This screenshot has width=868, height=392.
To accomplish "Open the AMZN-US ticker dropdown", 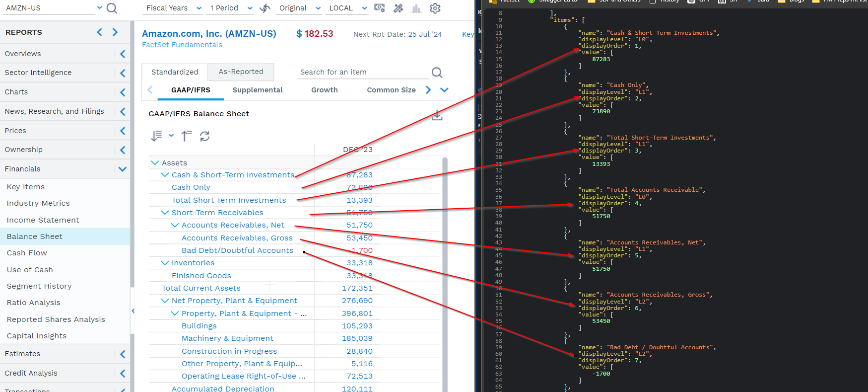I will [x=100, y=7].
